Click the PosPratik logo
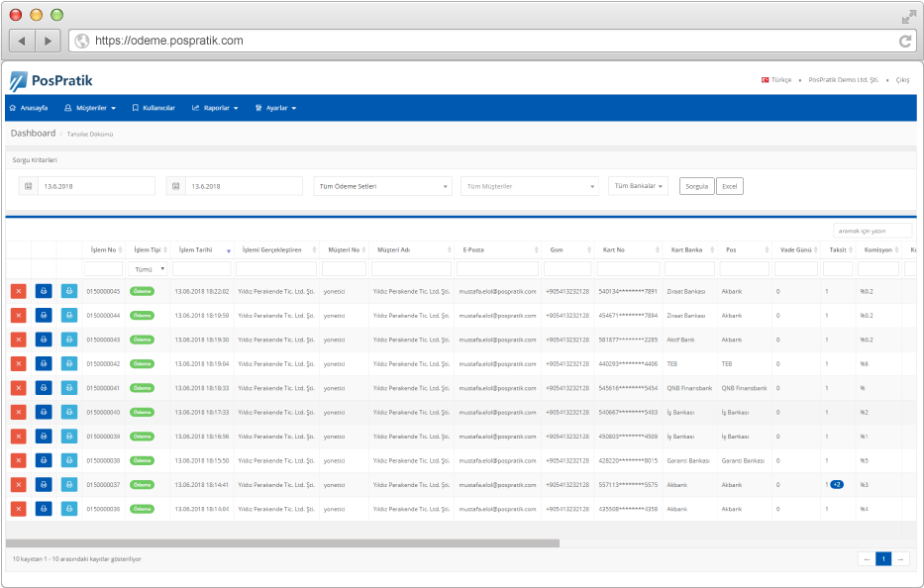 pos(51,81)
